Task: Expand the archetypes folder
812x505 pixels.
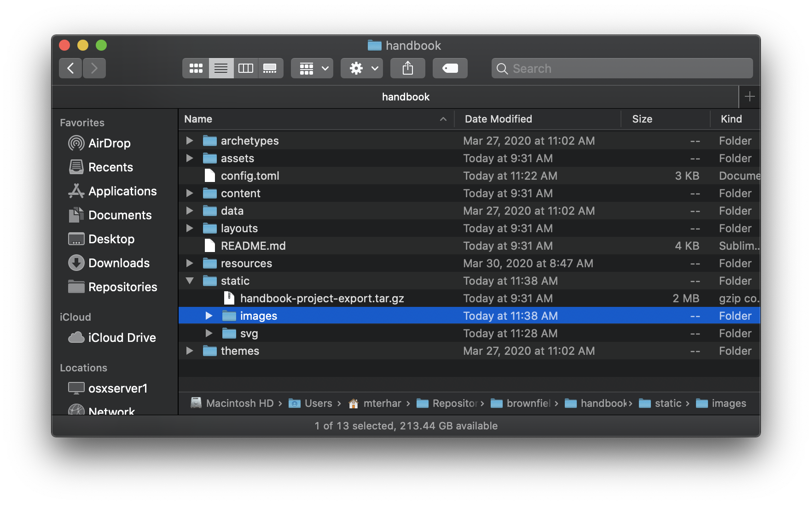Action: pyautogui.click(x=189, y=141)
